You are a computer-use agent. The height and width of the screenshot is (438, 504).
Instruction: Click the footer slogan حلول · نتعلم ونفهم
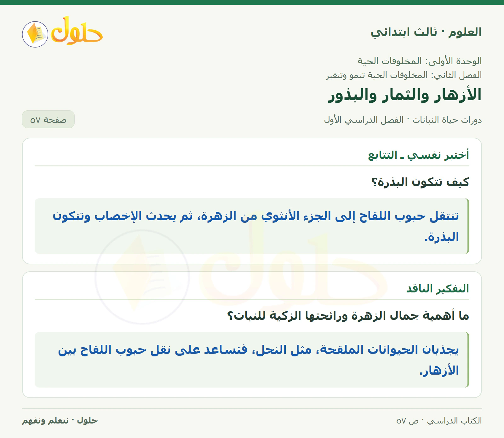(60, 421)
